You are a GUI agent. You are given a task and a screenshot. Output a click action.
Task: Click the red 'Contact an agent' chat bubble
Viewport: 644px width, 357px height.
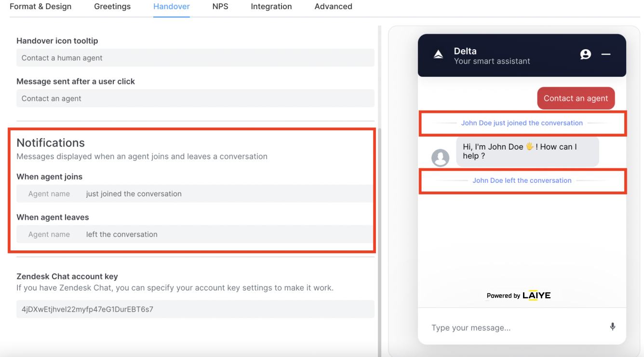tap(576, 98)
